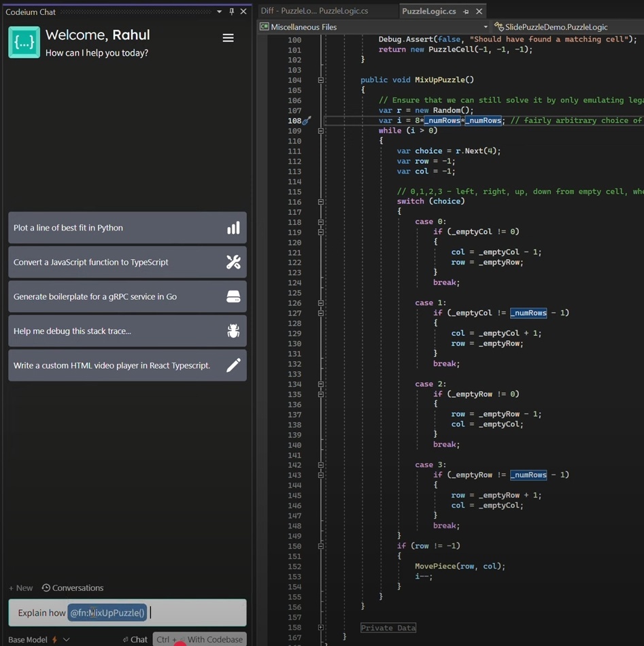Viewport: 644px width, 646px height.
Task: Click the Codeium logo icon
Action: [24, 42]
